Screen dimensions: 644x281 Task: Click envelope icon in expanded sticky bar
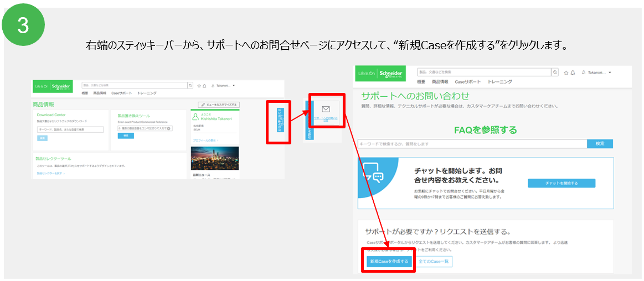coord(326,109)
